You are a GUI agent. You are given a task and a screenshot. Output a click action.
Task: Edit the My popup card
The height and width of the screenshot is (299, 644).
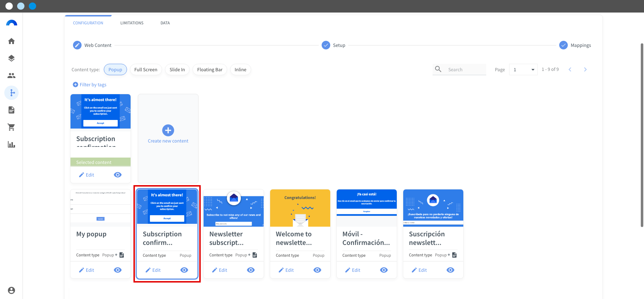(87, 270)
